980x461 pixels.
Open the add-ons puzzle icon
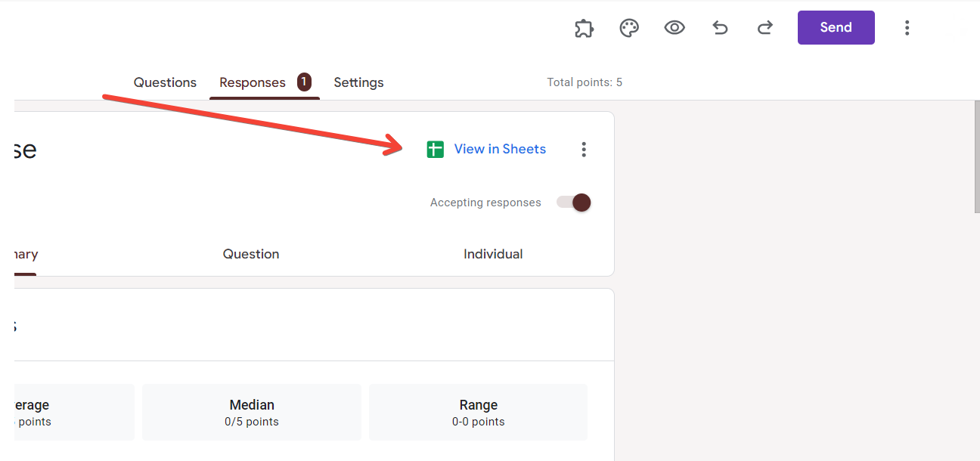tap(584, 28)
